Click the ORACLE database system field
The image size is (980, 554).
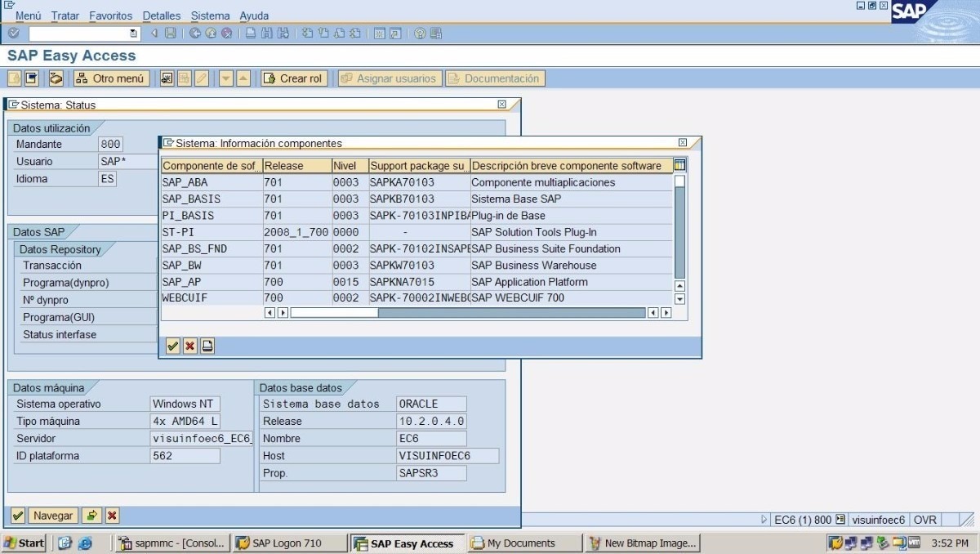(x=431, y=404)
